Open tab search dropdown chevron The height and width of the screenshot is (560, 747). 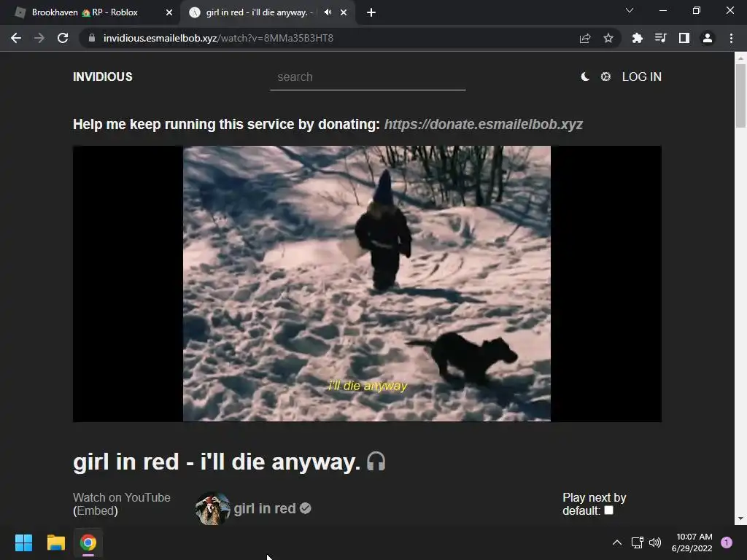(x=630, y=10)
